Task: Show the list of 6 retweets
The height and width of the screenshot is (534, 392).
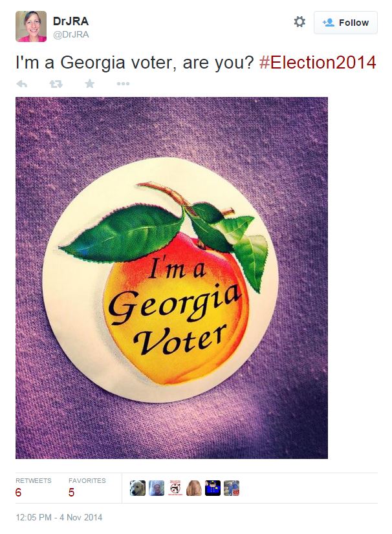Action: tap(34, 487)
